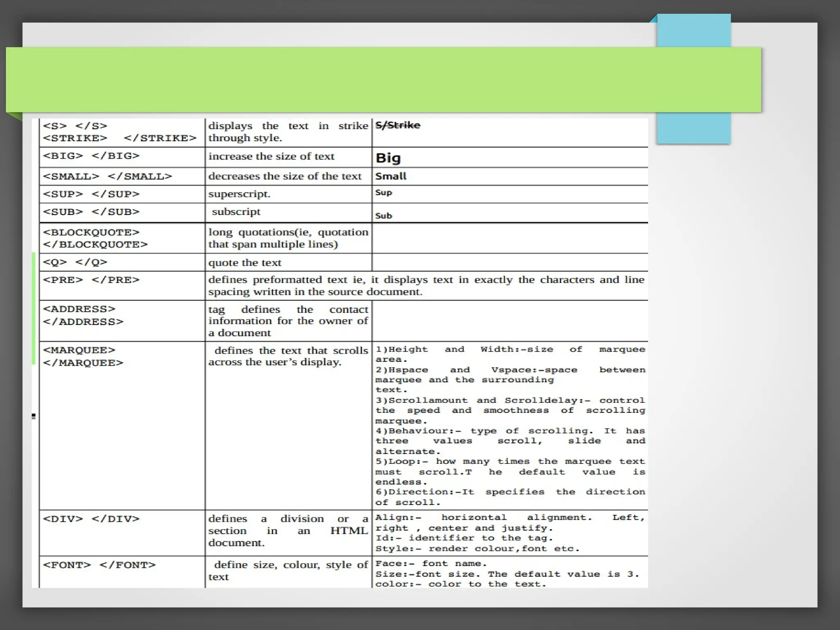Click the Small sample text
Viewport: 840px width, 630px height.
(390, 176)
